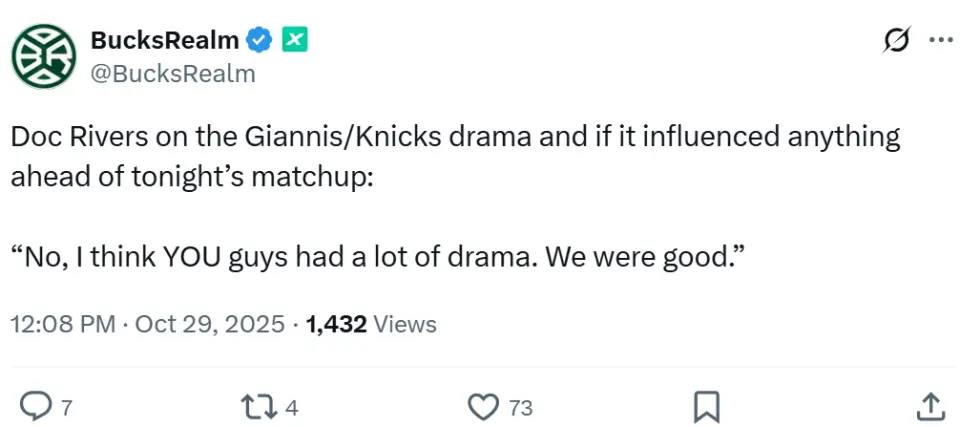Click the Oct 29, 2025 date

tap(210, 325)
